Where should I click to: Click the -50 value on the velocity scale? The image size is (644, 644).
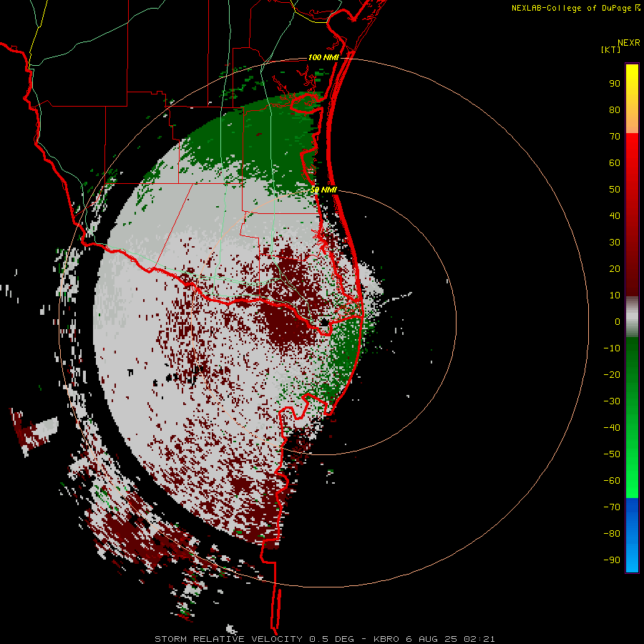pyautogui.click(x=612, y=454)
